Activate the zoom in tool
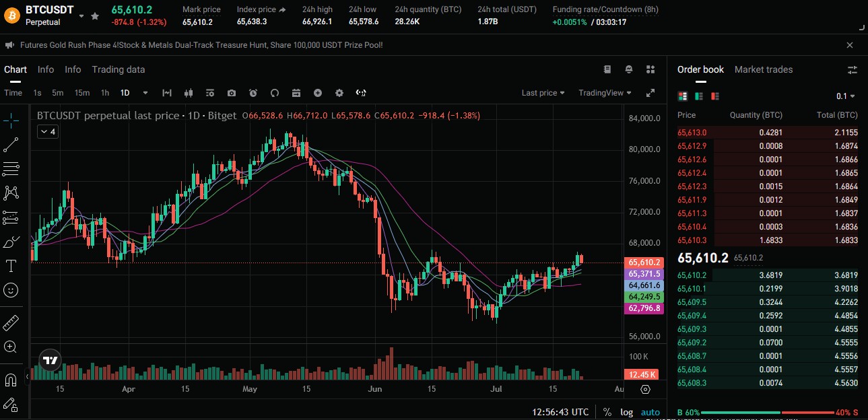The height and width of the screenshot is (420, 868). point(10,347)
